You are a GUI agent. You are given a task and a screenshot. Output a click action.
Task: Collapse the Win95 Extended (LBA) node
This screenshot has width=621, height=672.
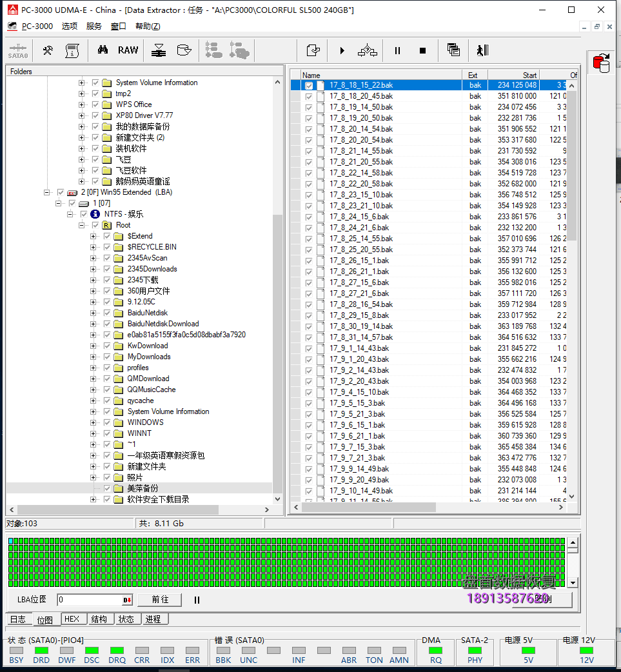click(46, 192)
